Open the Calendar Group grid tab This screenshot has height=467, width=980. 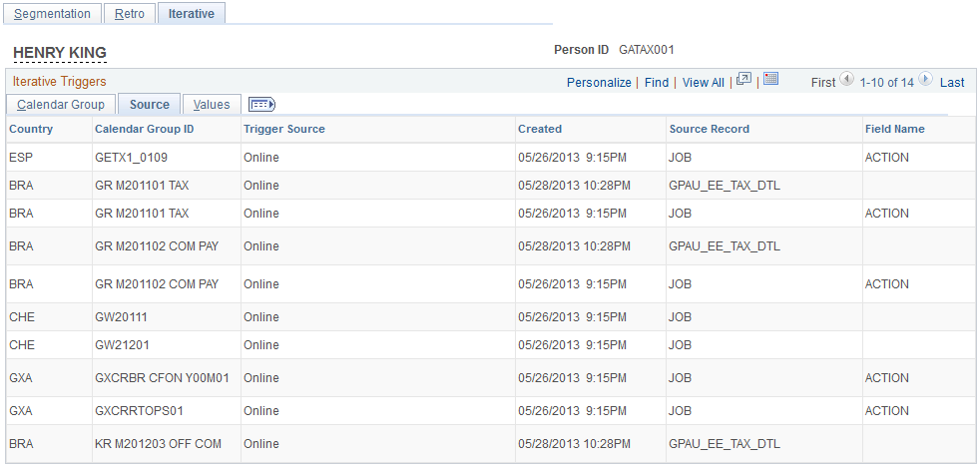pos(61,105)
